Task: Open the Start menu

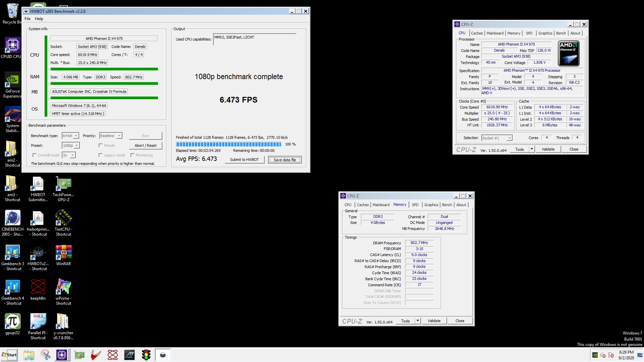Action: pyautogui.click(x=9, y=355)
